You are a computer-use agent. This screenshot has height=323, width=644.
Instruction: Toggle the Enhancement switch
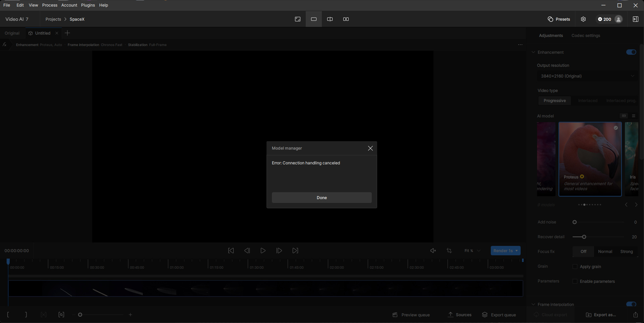(x=631, y=52)
